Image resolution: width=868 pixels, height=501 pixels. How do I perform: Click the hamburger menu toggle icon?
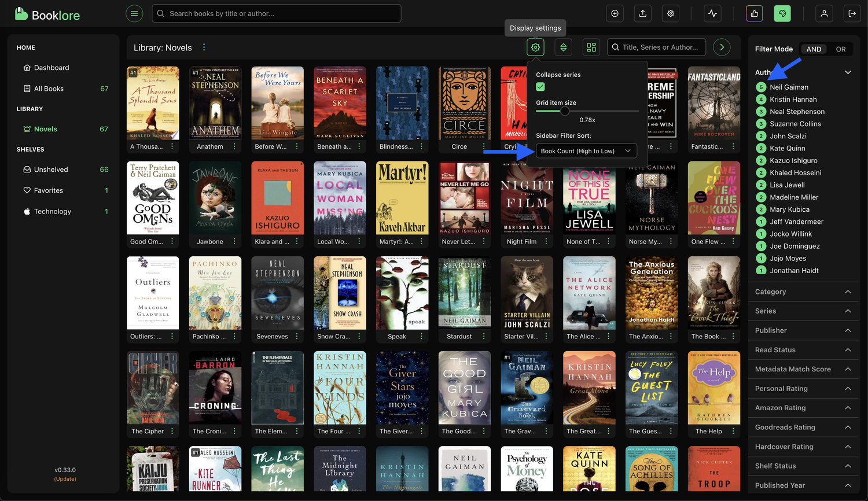134,13
